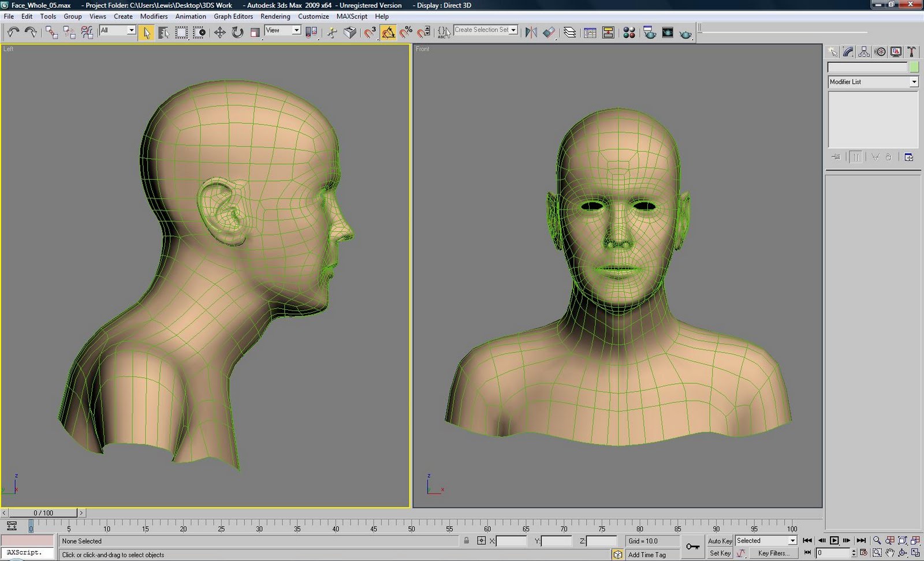This screenshot has height=561, width=924.
Task: Open the Modifiers menu
Action: tap(154, 16)
